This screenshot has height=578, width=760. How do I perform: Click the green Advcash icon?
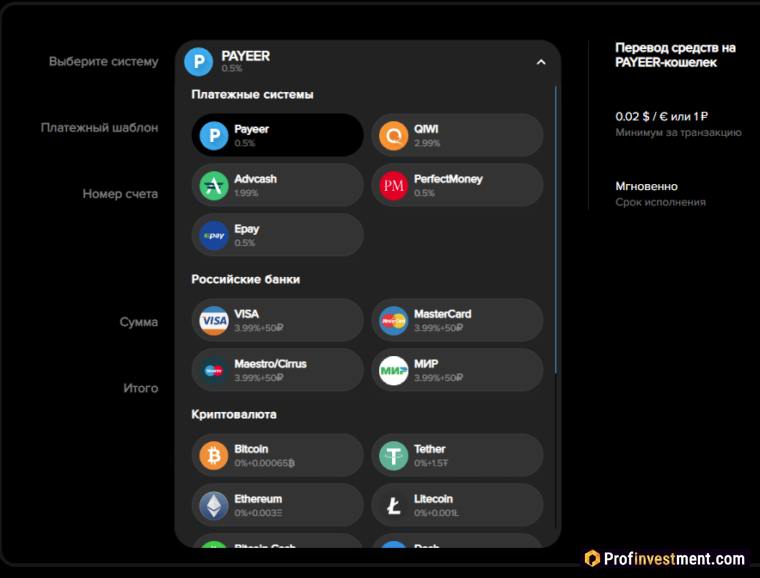tap(214, 185)
